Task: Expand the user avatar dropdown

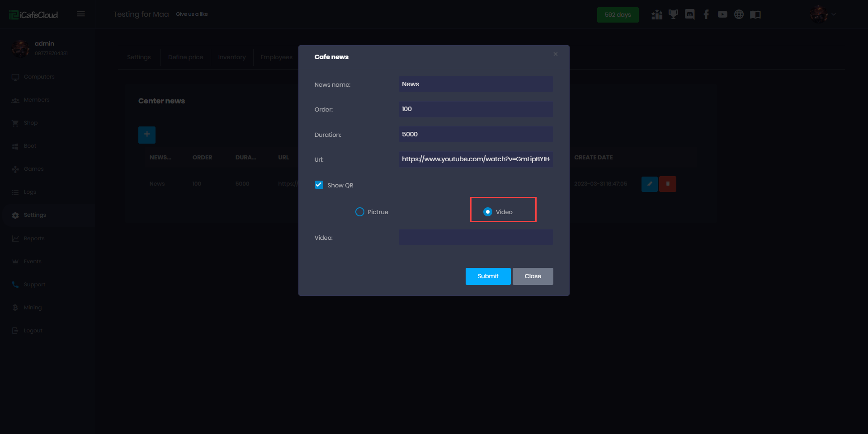Action: pyautogui.click(x=823, y=14)
